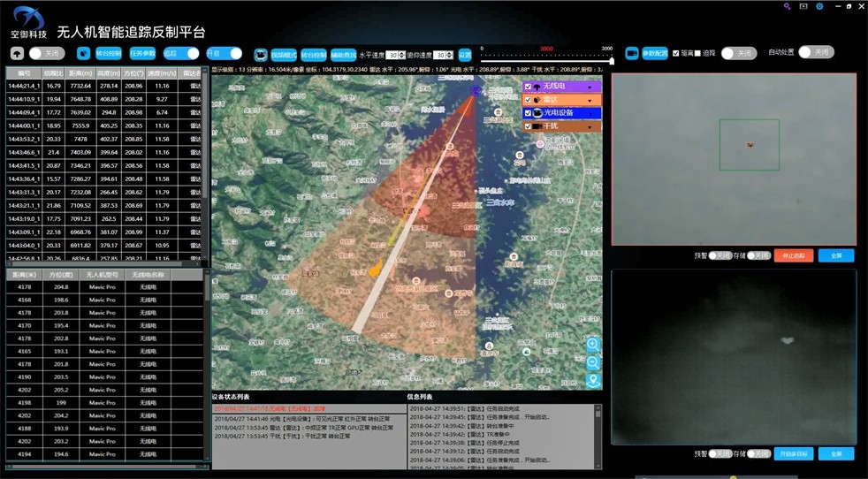Click the 设置 button after the speed fields
This screenshot has width=868, height=479.
click(x=465, y=55)
